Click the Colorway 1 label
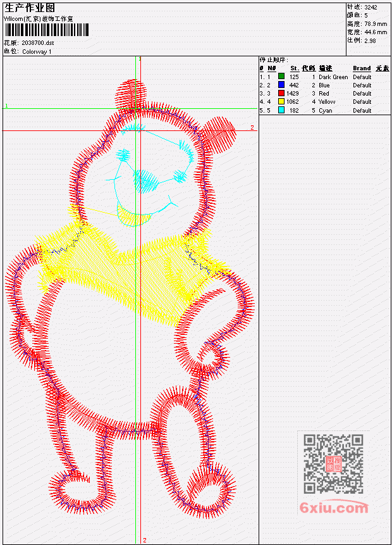Image resolution: width=392 pixels, height=545 pixels. click(37, 52)
